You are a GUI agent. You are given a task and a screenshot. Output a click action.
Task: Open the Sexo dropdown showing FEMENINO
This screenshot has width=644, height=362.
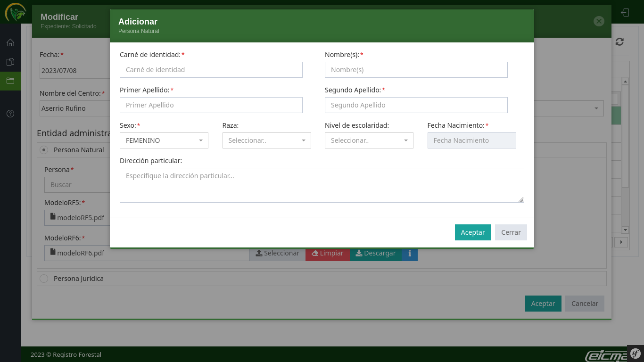[x=164, y=140]
